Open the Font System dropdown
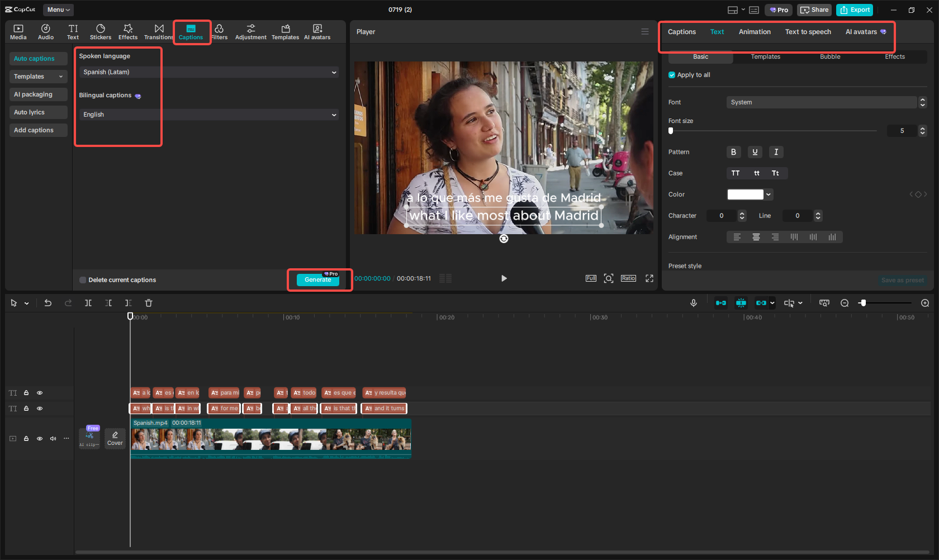 (822, 102)
